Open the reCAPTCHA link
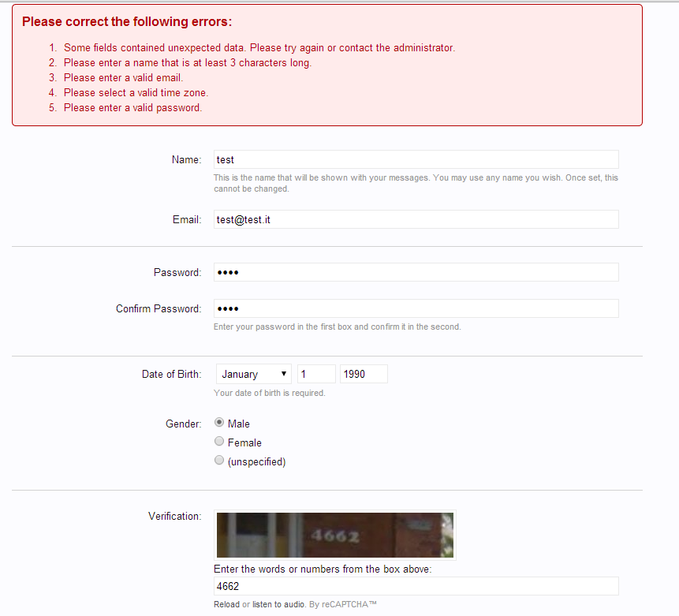Viewport: 679px width, 616px height. (349, 605)
